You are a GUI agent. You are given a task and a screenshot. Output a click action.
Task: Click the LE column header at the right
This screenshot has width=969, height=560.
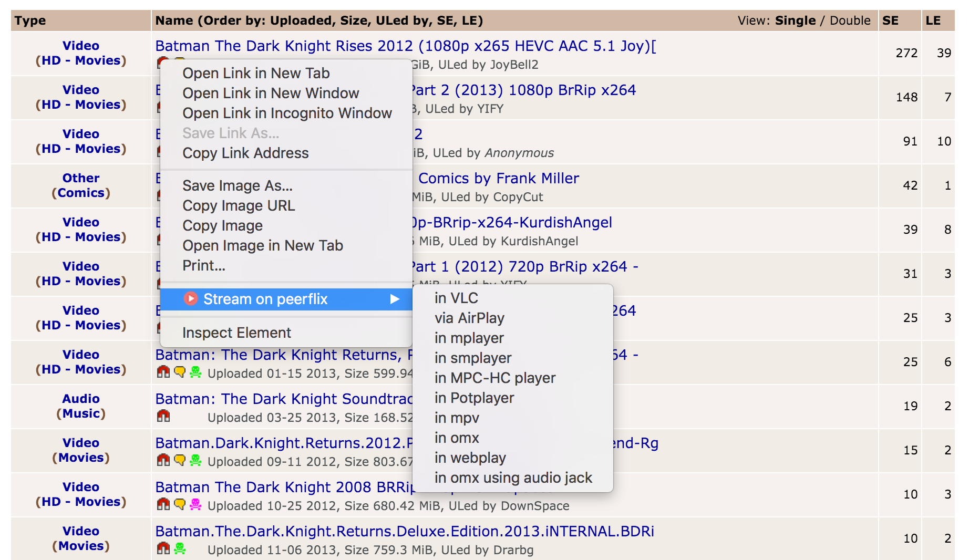[x=933, y=20]
